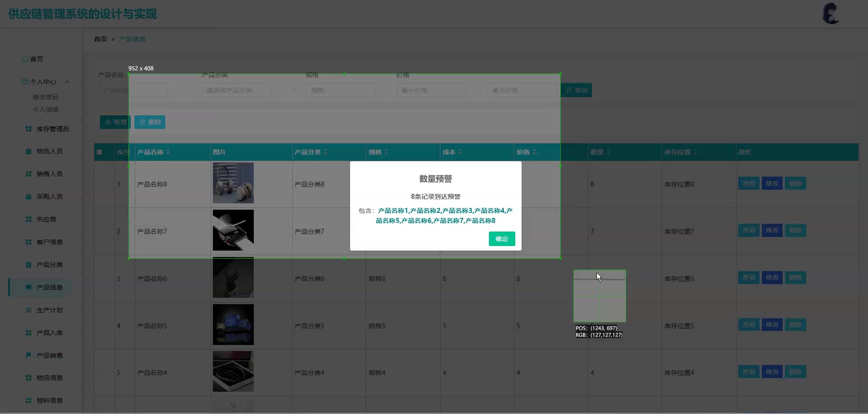Screen dimensions: 868x414
Task: Click the 供应商 sidebar icon
Action: (29, 219)
